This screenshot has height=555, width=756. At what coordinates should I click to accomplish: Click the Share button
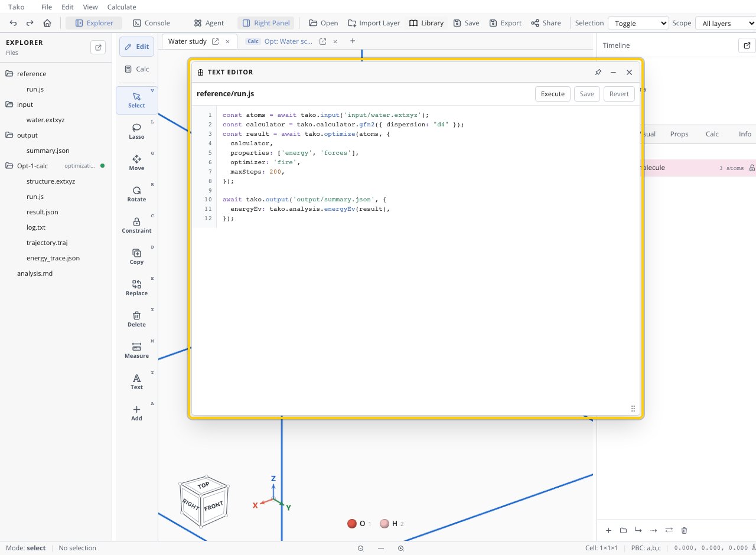[546, 23]
